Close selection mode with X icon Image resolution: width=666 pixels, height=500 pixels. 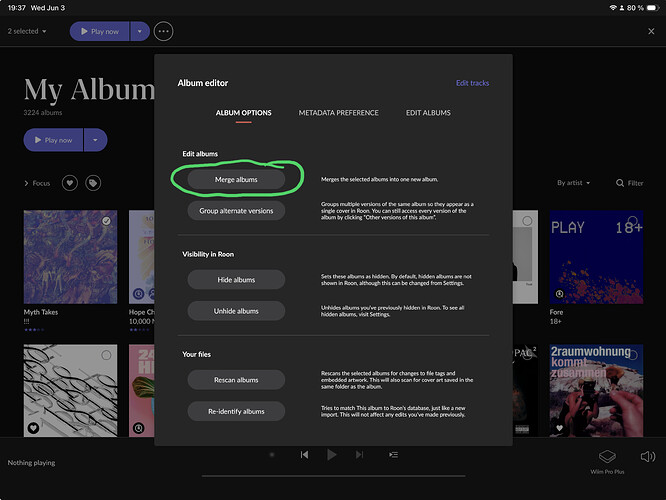[651, 31]
